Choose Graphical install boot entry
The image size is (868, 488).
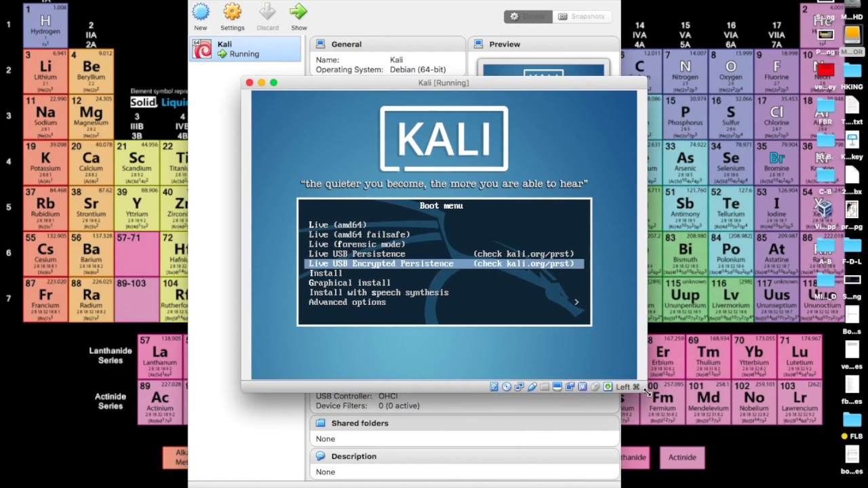coord(349,283)
